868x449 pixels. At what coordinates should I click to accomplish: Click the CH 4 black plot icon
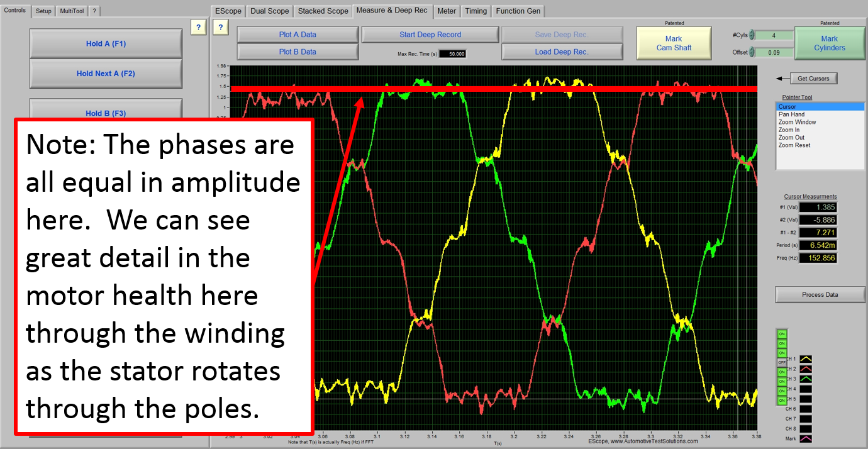point(804,389)
